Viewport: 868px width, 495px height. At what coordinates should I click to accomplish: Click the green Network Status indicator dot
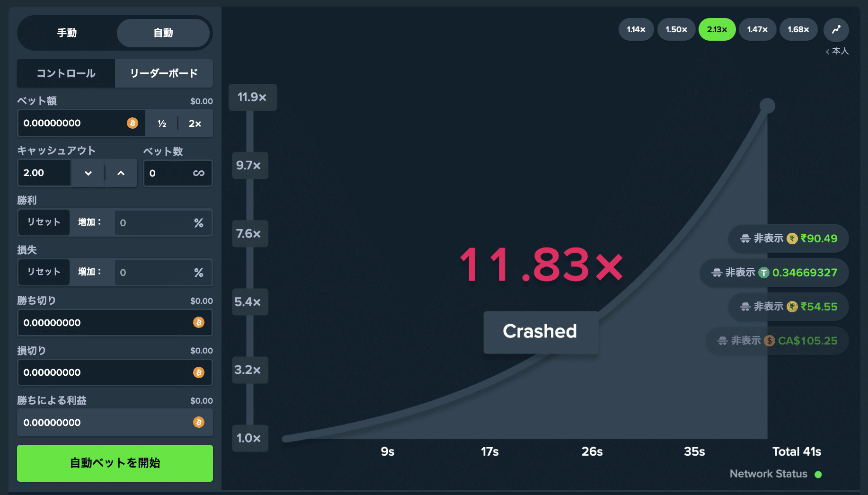tap(818, 474)
